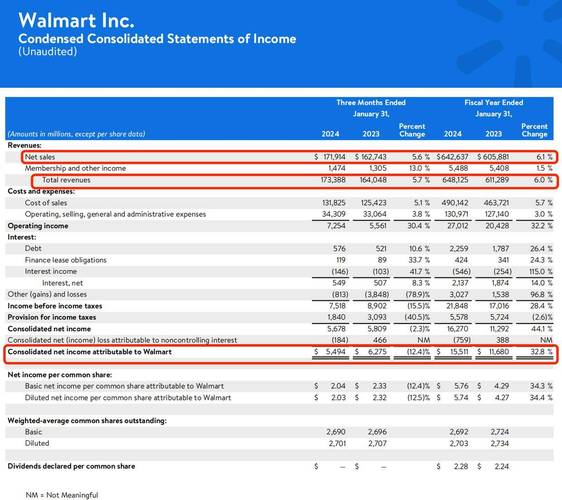Select the "Net sales" row label

40,157
